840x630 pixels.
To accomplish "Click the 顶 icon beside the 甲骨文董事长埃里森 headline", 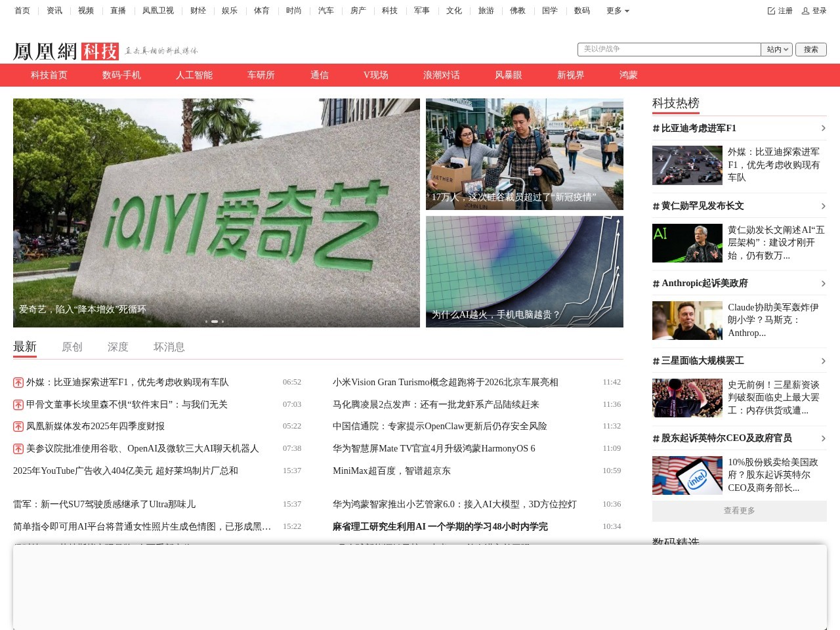I will [18, 404].
